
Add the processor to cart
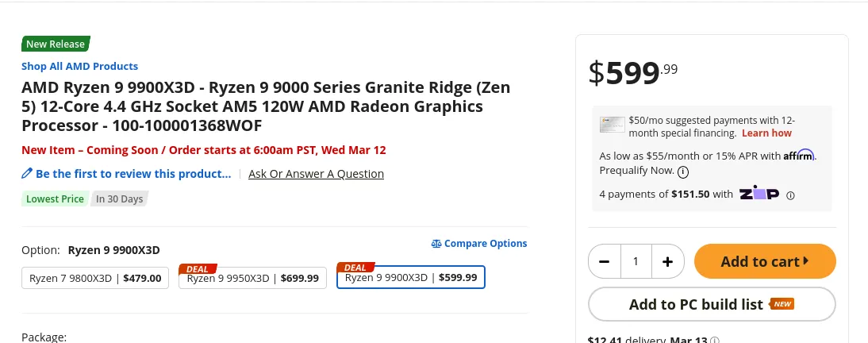coord(765,261)
